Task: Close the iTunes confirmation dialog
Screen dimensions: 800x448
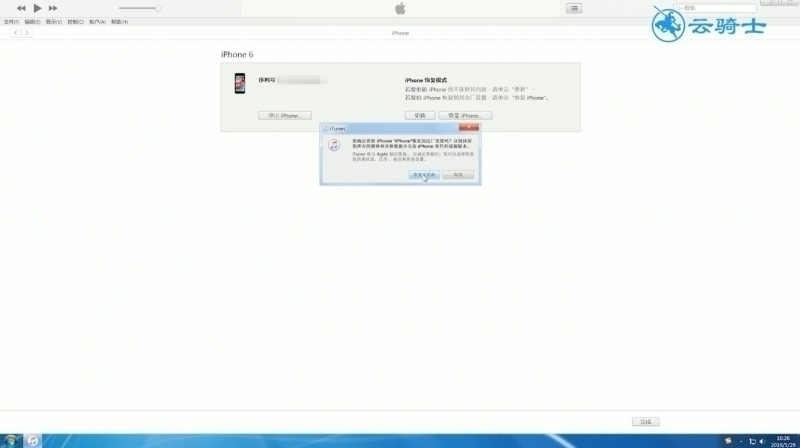Action: pos(468,128)
